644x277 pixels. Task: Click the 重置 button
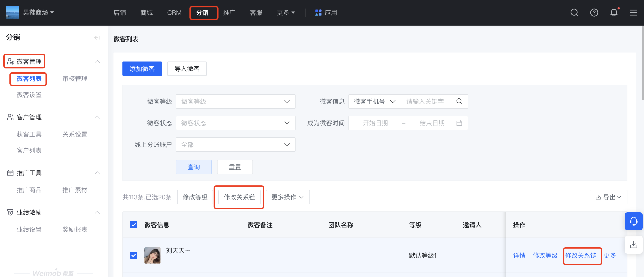235,167
